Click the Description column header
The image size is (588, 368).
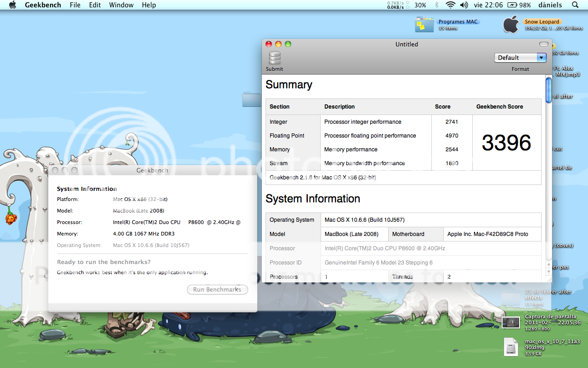point(339,107)
